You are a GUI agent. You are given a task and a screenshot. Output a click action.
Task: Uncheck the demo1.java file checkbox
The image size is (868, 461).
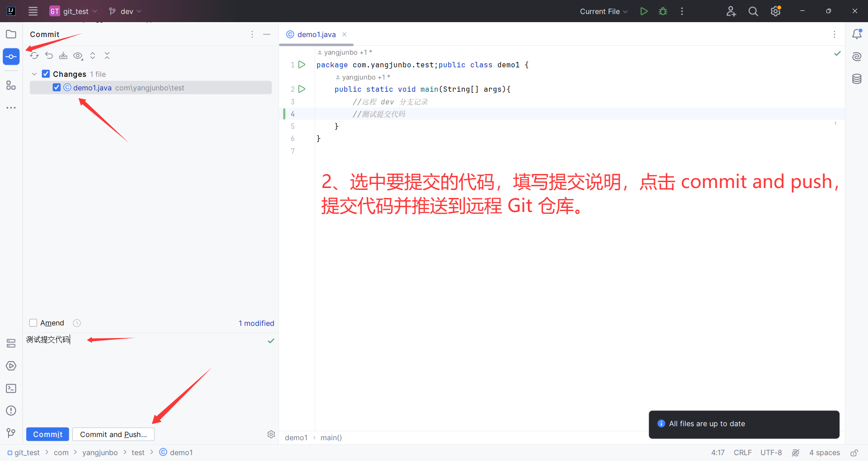click(x=56, y=87)
